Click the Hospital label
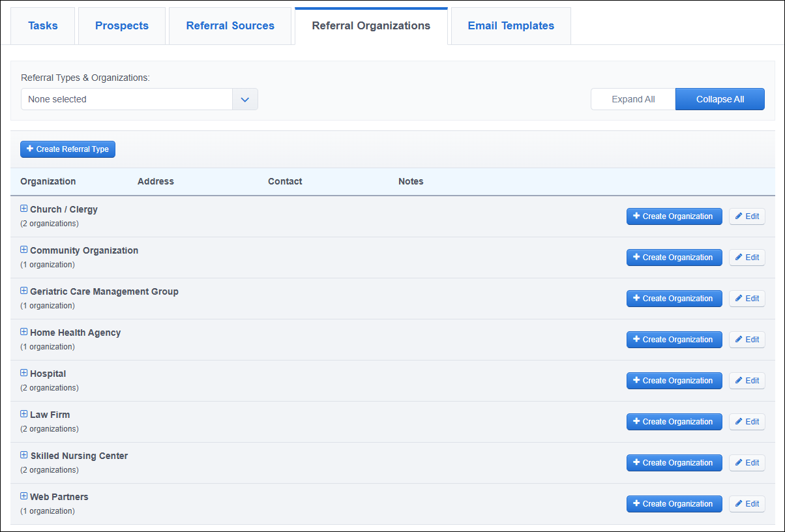 click(x=48, y=374)
